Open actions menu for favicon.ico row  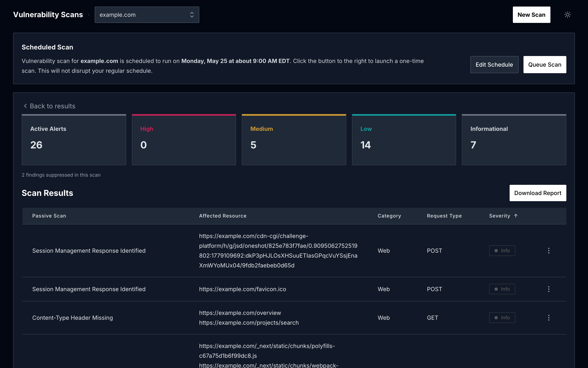(x=549, y=289)
